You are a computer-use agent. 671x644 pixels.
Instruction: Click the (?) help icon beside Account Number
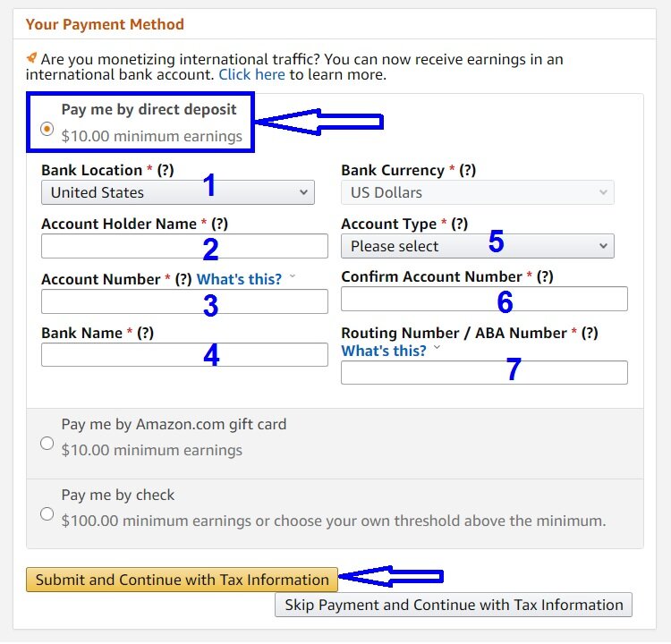tap(183, 279)
